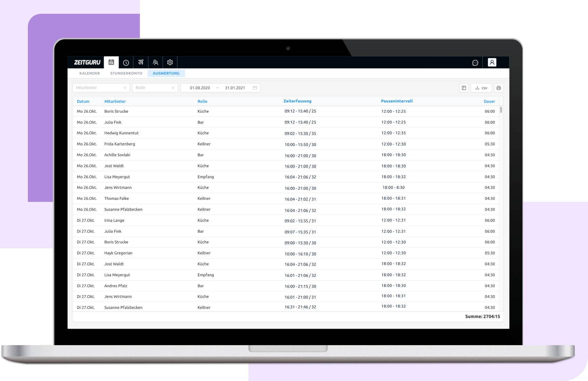Open the user profile icon
The height and width of the screenshot is (381, 588).
[x=492, y=62]
